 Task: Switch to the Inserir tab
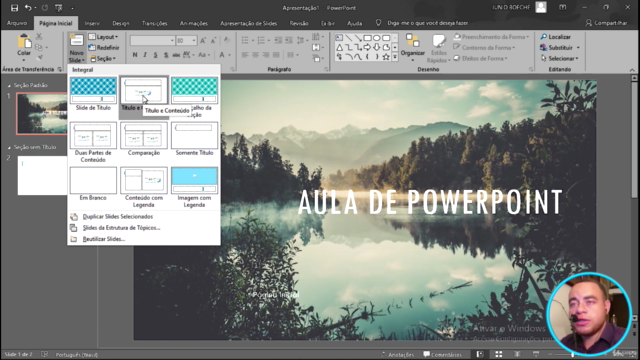pos(92,23)
